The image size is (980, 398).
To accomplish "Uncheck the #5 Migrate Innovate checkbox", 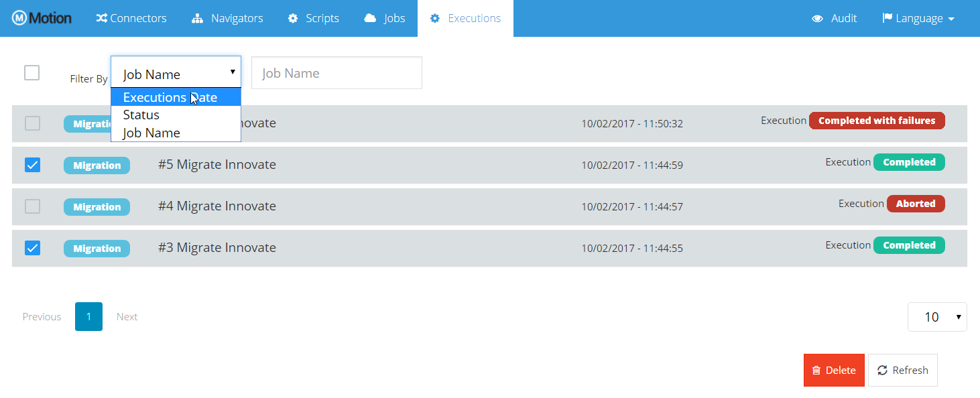I will tap(32, 165).
